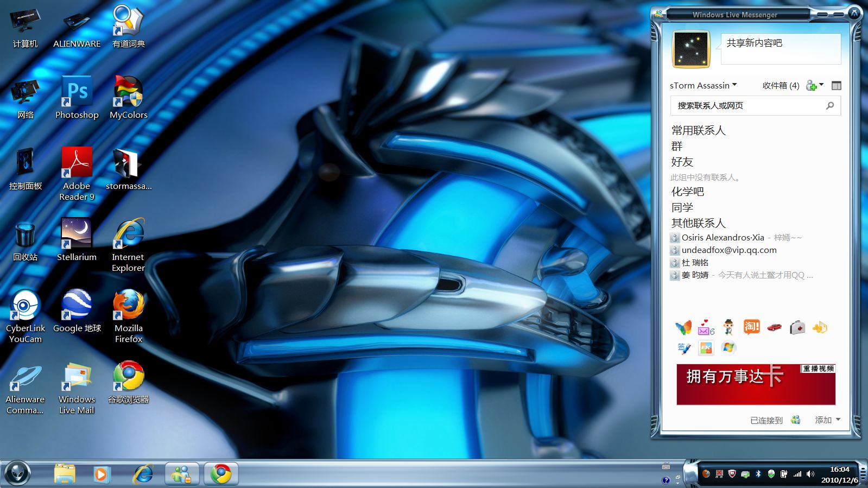Image resolution: width=868 pixels, height=488 pixels.
Task: Click the add contact icon in Messenger
Action: click(x=811, y=86)
